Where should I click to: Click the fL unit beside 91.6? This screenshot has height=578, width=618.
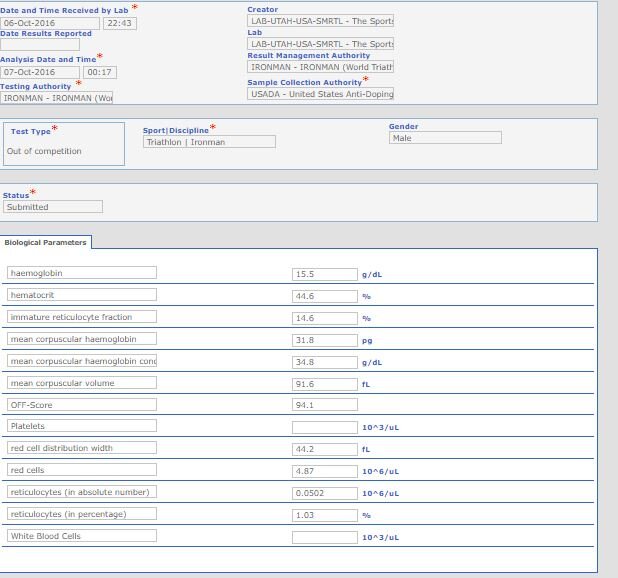coord(366,385)
